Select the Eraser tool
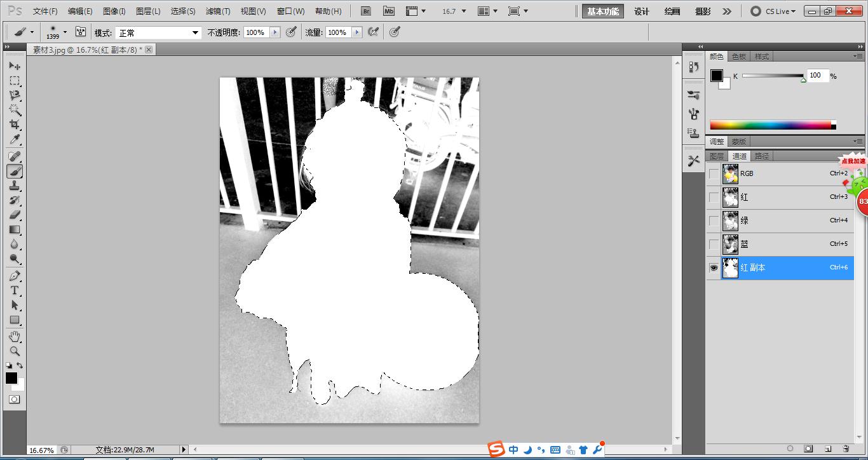The height and width of the screenshot is (460, 868). [x=15, y=215]
